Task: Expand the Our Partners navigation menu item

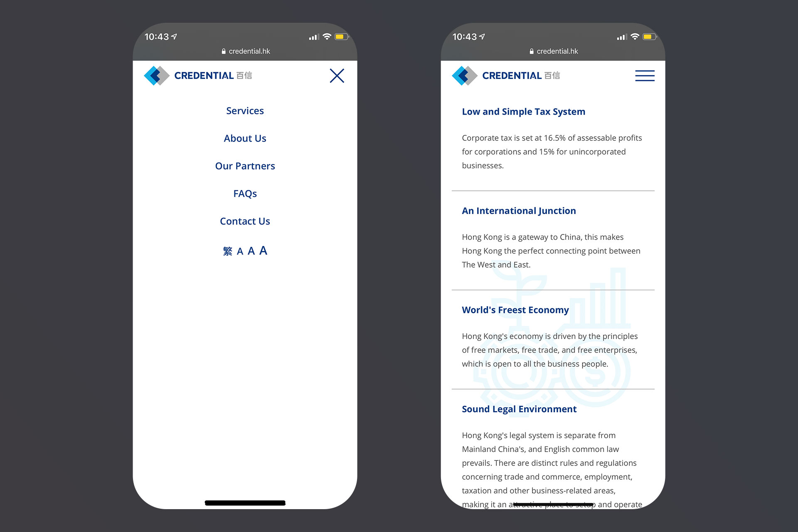Action: 245,166
